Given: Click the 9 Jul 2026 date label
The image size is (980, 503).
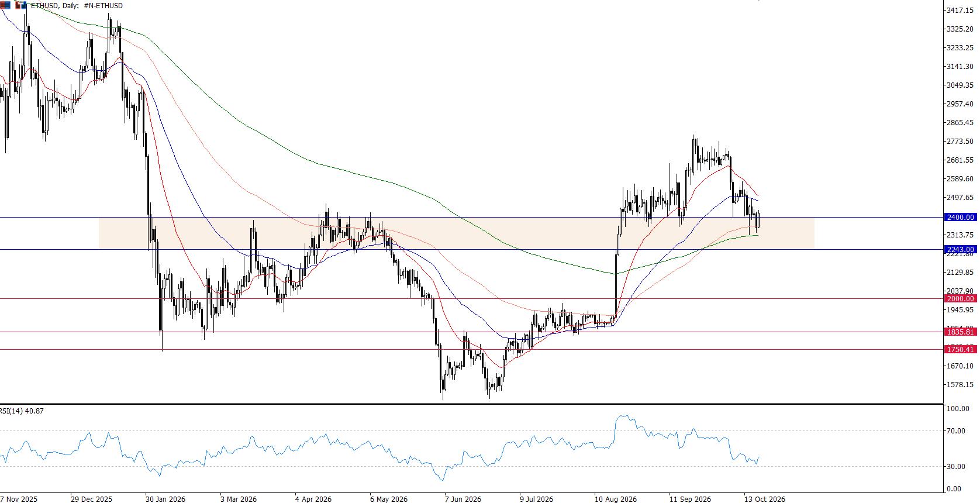Looking at the screenshot, I should (537, 499).
